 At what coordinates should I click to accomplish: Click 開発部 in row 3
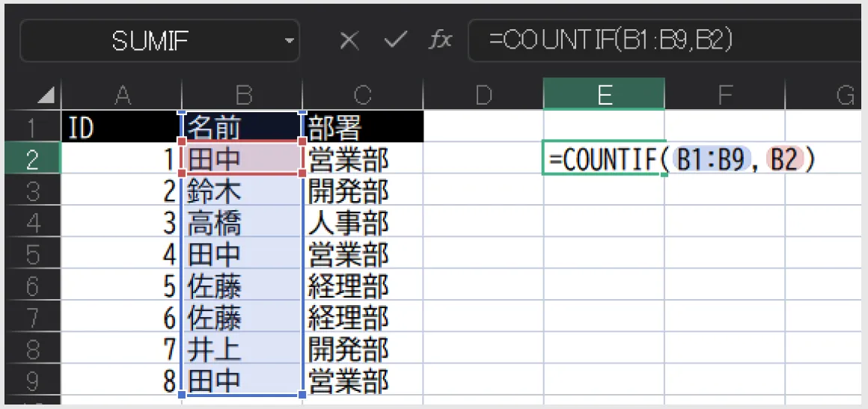[363, 190]
